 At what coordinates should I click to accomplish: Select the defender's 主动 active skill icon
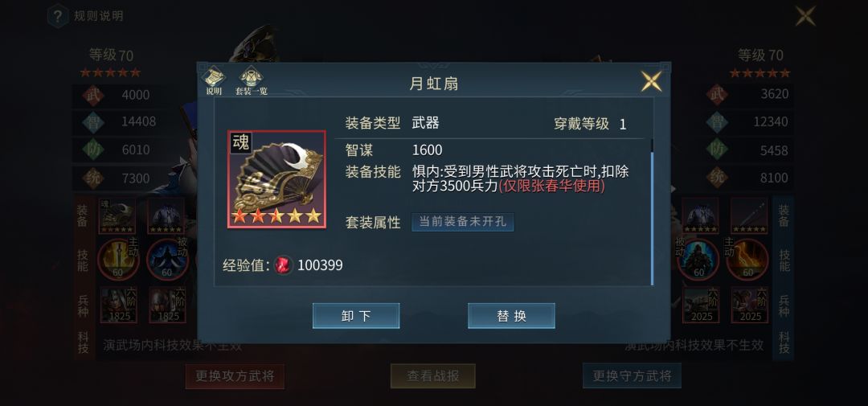747,259
